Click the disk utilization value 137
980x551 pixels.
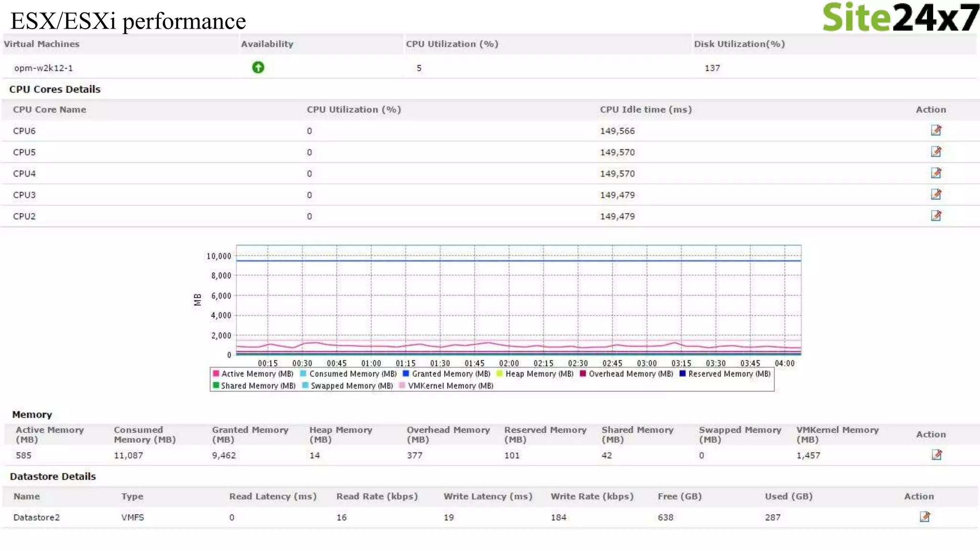click(712, 68)
